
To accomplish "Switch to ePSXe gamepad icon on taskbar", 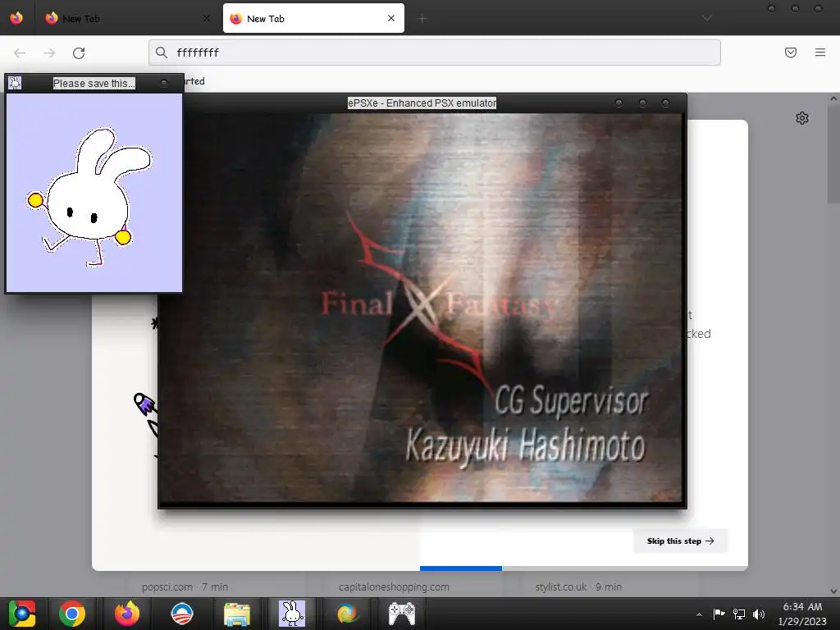I will click(x=402, y=614).
